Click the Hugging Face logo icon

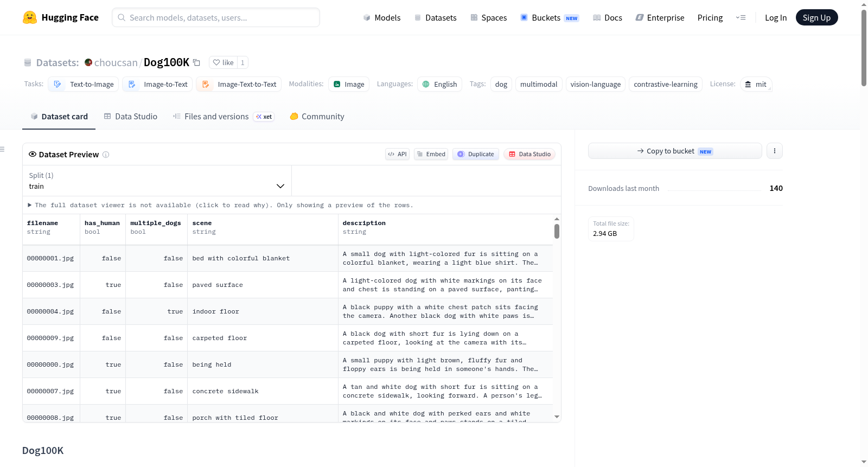[30, 17]
